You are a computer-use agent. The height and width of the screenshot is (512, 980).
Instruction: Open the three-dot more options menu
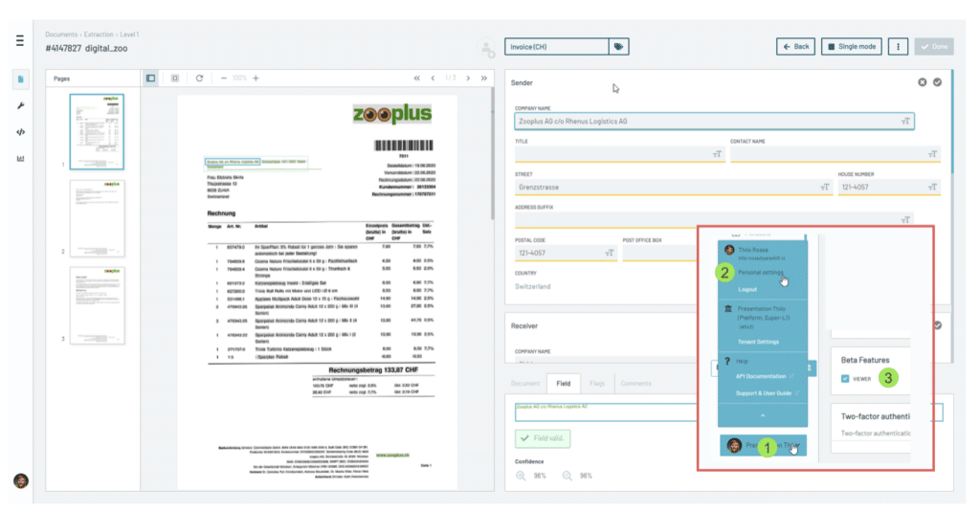898,46
